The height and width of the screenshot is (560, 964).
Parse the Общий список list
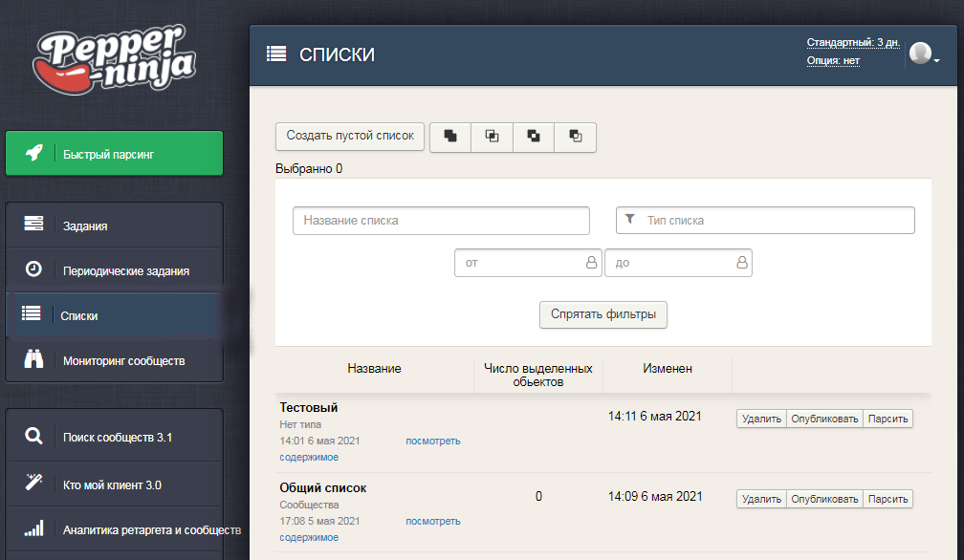pos(887,499)
